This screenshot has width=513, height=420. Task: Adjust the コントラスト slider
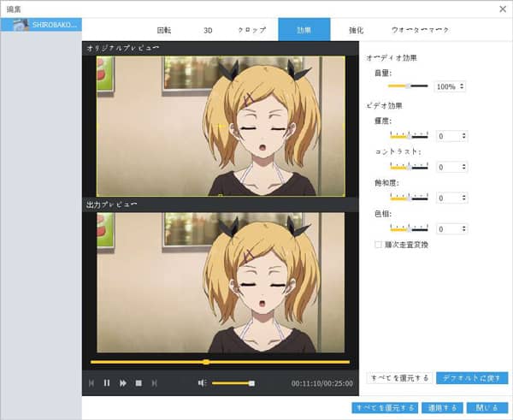(x=409, y=167)
